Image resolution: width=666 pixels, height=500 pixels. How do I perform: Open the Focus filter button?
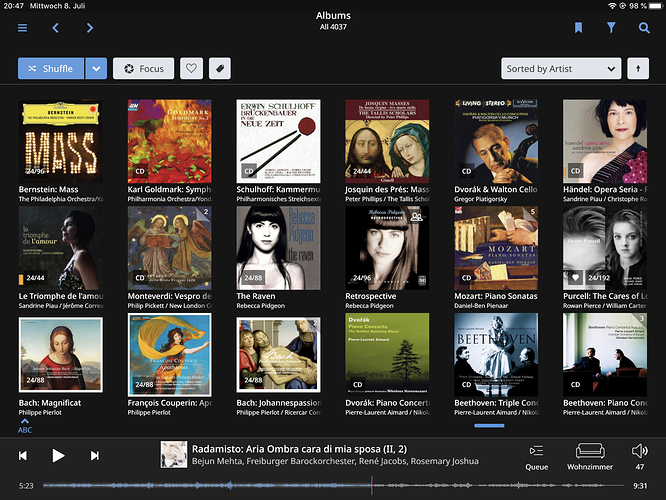point(144,68)
